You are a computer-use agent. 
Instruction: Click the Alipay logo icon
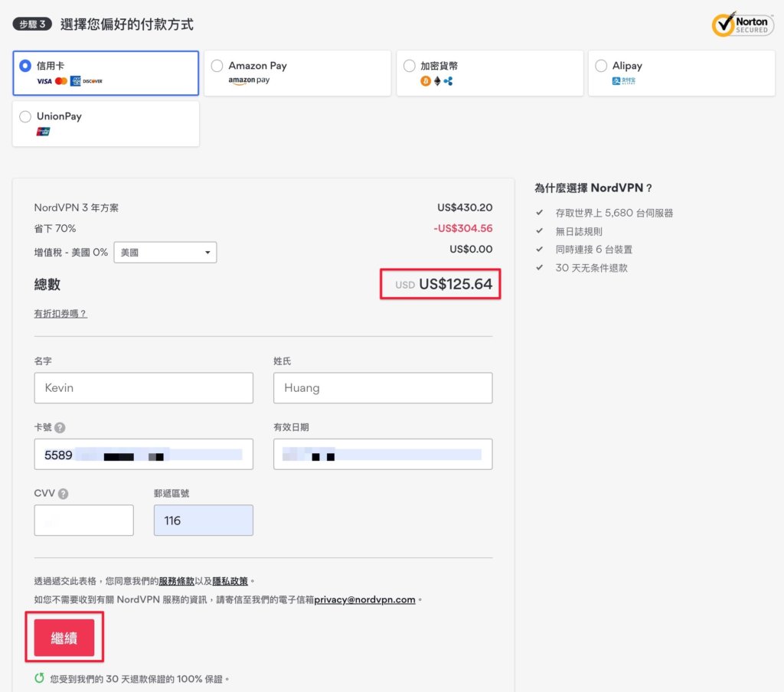623,81
